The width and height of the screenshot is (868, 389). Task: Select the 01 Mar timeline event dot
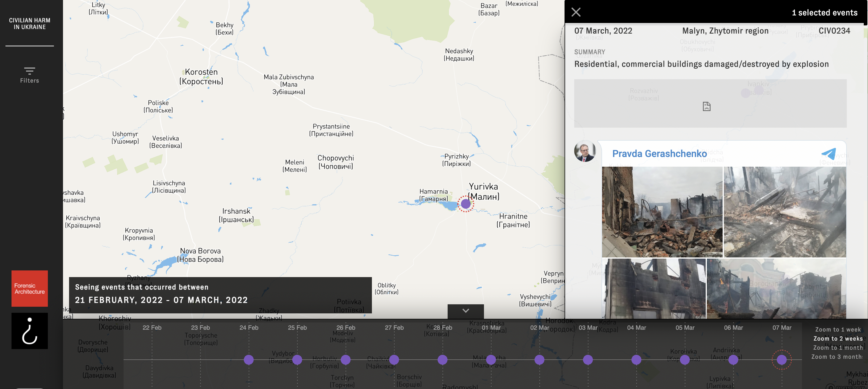tap(491, 360)
